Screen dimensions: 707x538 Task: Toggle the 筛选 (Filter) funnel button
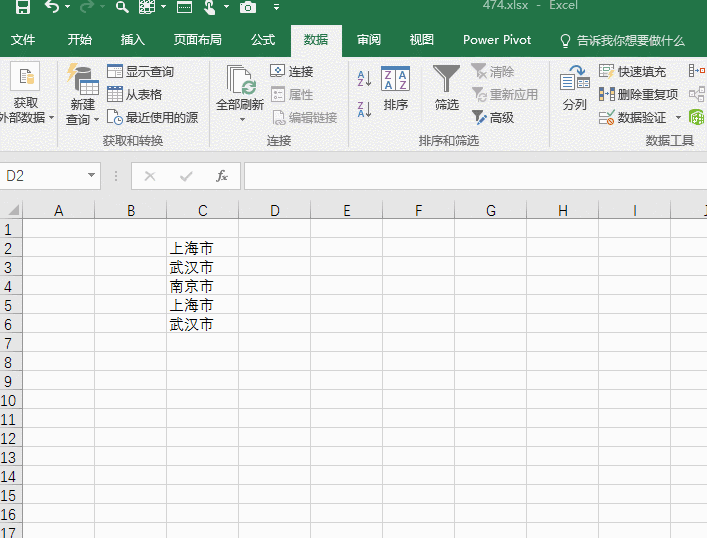(446, 89)
